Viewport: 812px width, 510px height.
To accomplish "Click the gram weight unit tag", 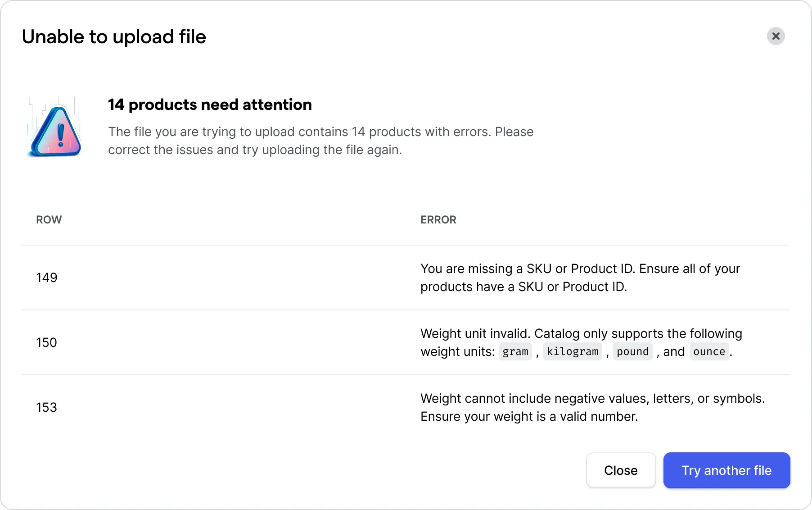I will tap(515, 351).
